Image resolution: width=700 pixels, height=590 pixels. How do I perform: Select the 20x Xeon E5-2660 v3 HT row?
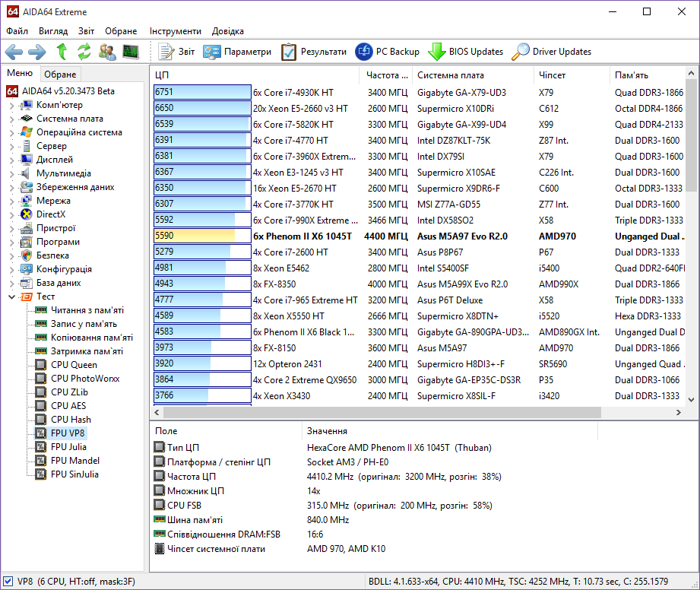(420, 109)
